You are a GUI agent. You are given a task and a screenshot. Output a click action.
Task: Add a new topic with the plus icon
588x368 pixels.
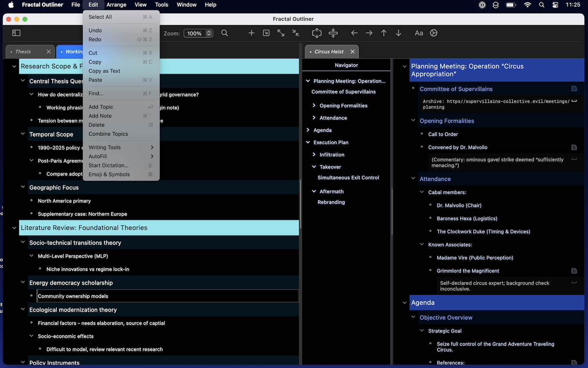251,33
